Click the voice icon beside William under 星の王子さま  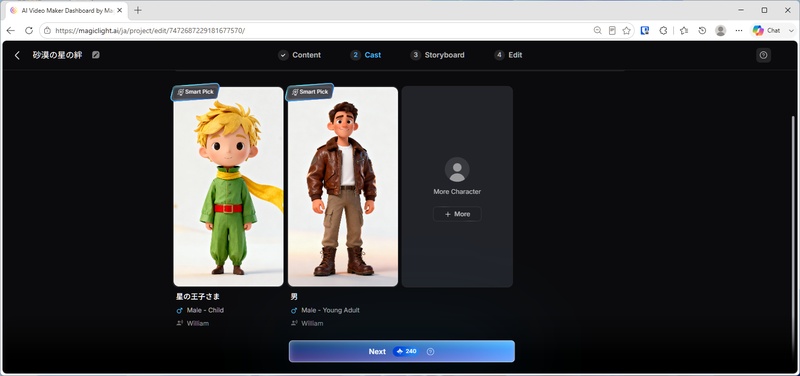click(179, 323)
